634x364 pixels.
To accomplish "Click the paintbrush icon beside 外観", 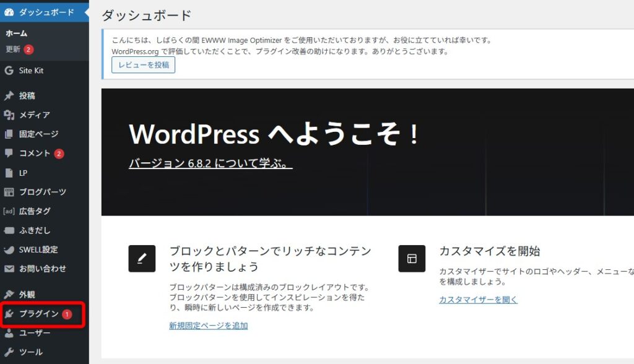I will click(x=9, y=295).
